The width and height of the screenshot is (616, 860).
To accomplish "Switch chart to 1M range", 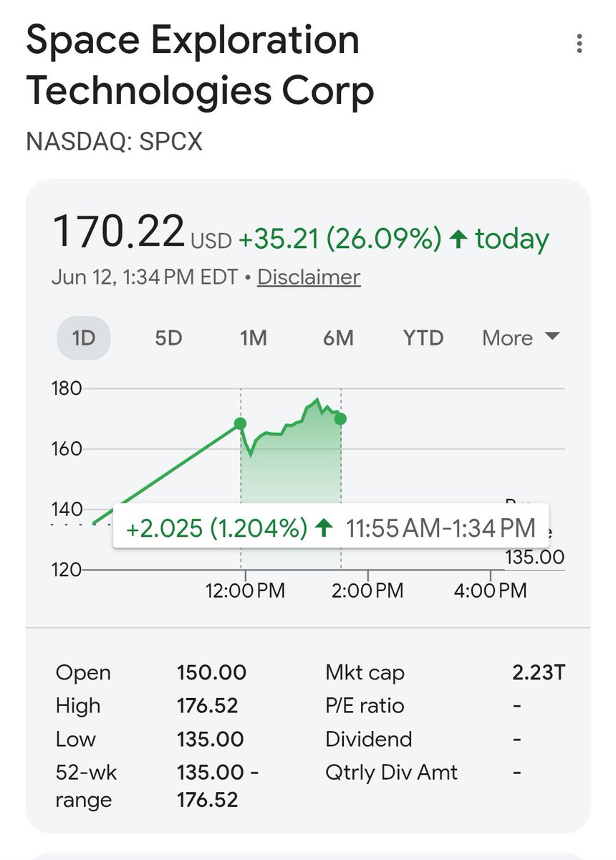I will [x=253, y=338].
